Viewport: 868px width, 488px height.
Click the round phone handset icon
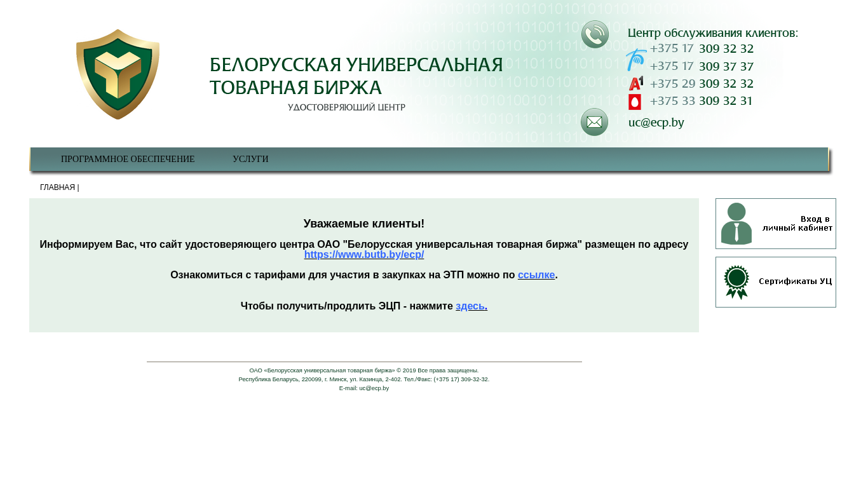pos(595,34)
